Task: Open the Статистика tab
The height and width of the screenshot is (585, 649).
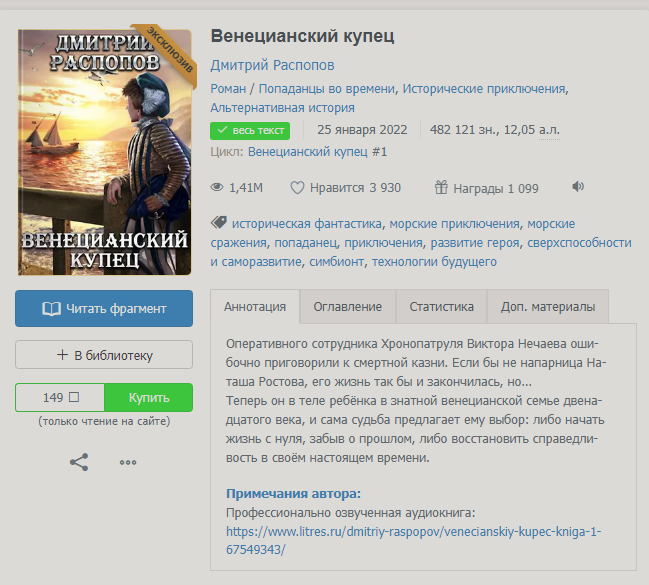Action: click(x=441, y=307)
